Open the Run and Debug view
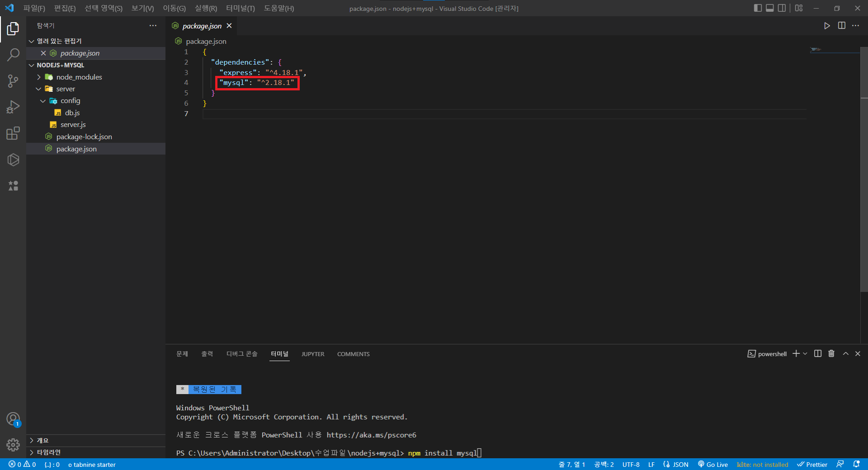Viewport: 868px width, 470px height. [13, 107]
